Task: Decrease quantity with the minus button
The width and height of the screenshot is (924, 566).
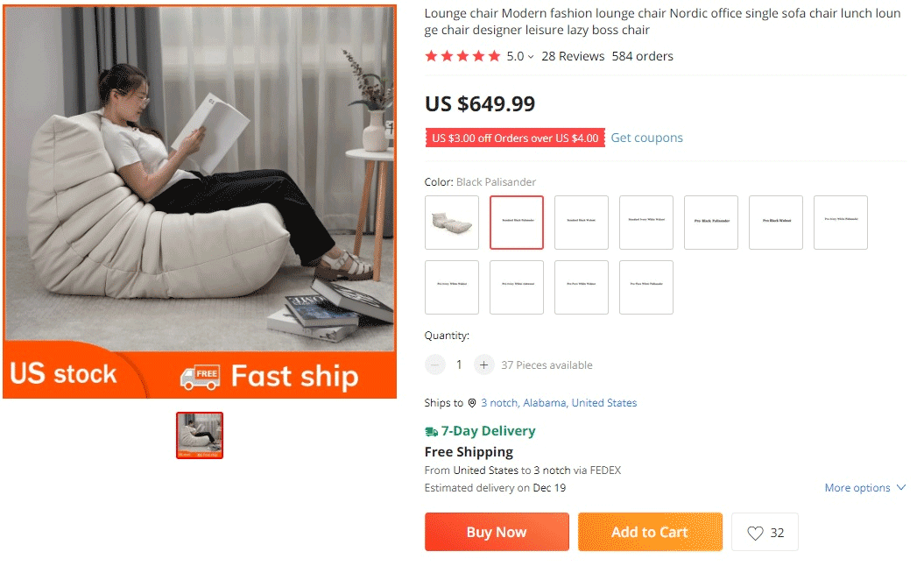Action: (x=435, y=364)
